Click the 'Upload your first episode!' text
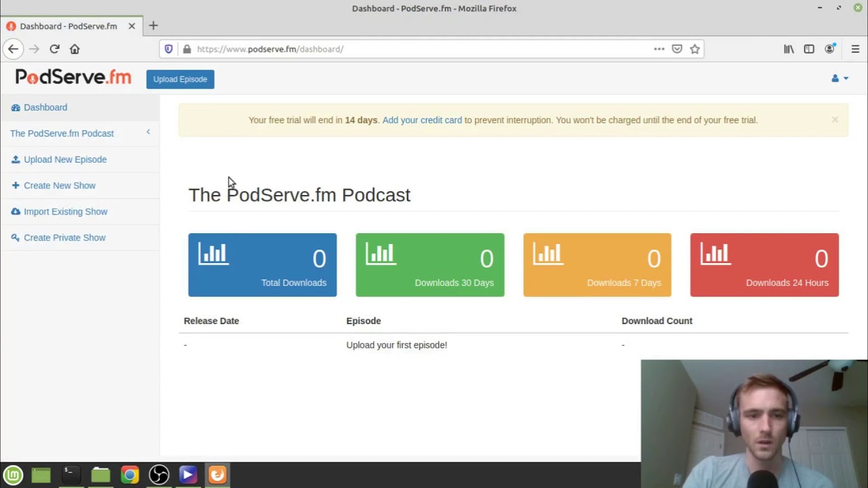868x488 pixels. pyautogui.click(x=397, y=345)
